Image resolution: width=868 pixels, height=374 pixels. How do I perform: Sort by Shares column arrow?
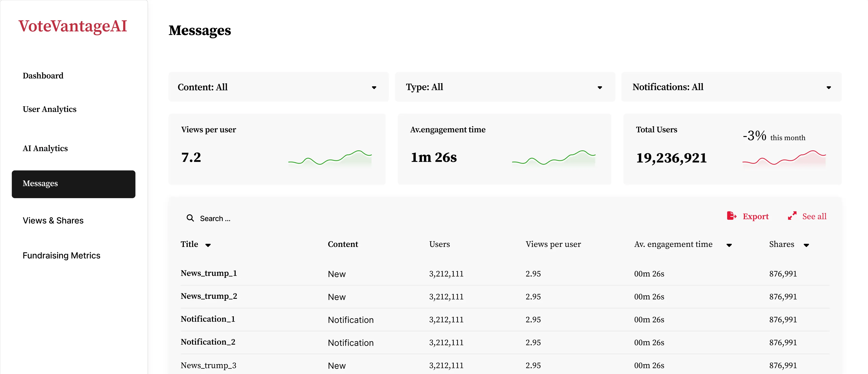click(x=806, y=245)
